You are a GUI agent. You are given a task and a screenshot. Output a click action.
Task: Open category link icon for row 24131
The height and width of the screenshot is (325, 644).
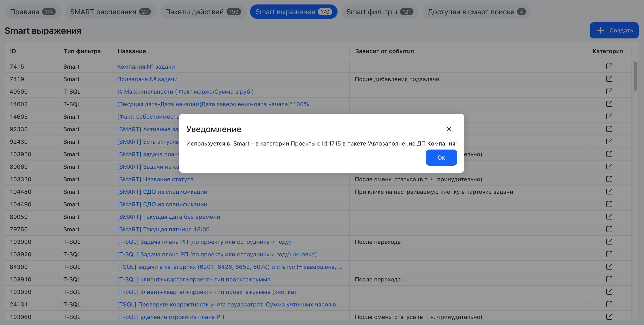coord(609,304)
